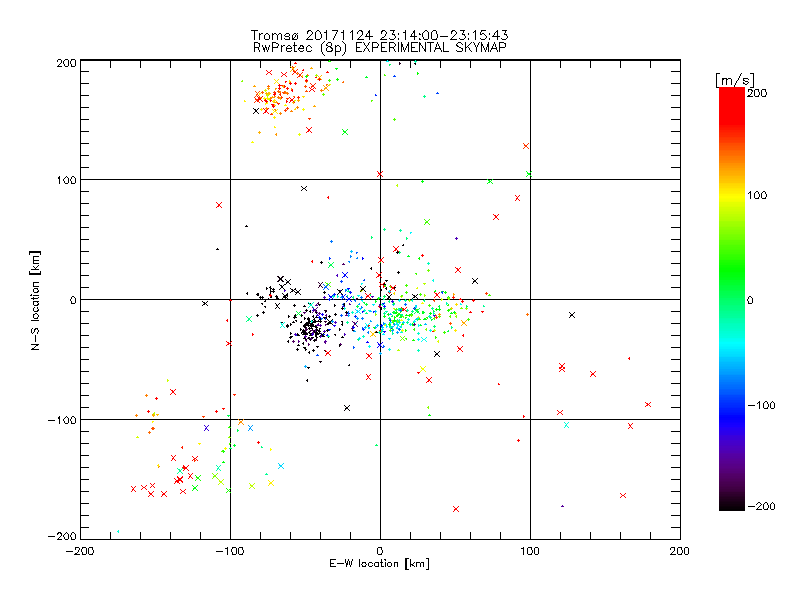Click the title line reading 'Tromsø 20171124 23:14:00-23:15:43'
Viewport: 800px width, 600px height.
[379, 35]
